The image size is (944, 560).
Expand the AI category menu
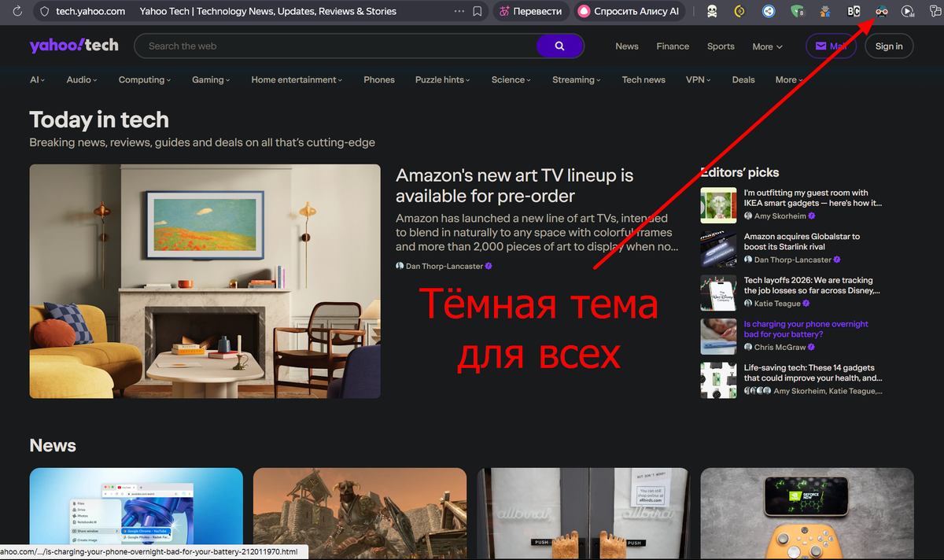[37, 79]
